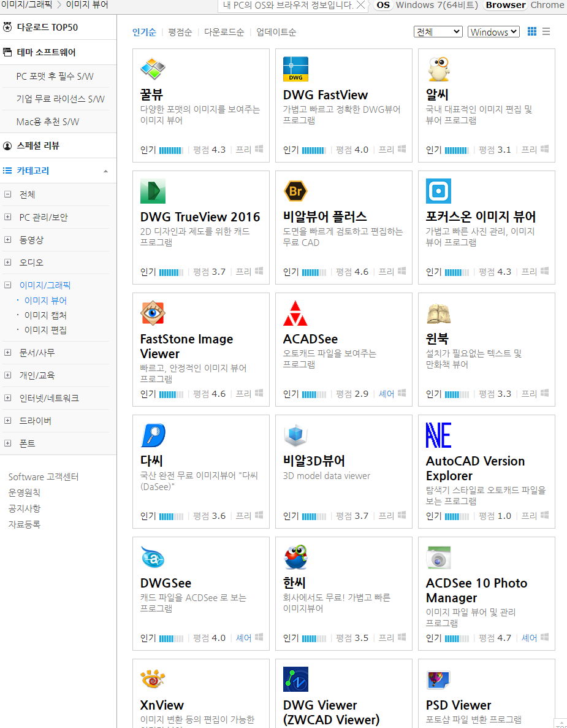Viewport: 567px width, 728px height.
Task: Click the DWG FastView app icon
Action: coord(295,69)
